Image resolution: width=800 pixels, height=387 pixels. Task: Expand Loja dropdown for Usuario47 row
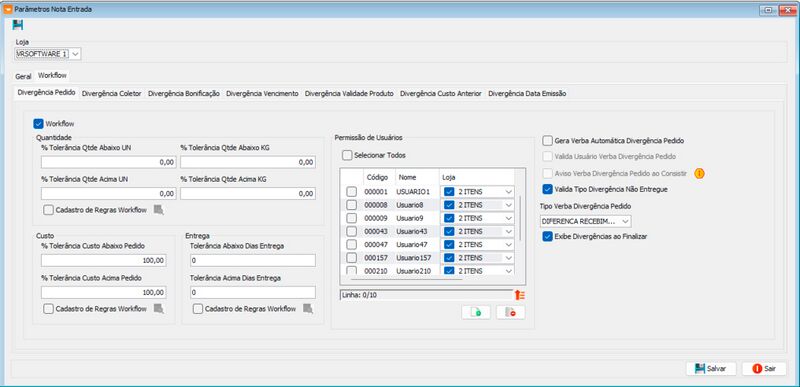pyautogui.click(x=508, y=245)
